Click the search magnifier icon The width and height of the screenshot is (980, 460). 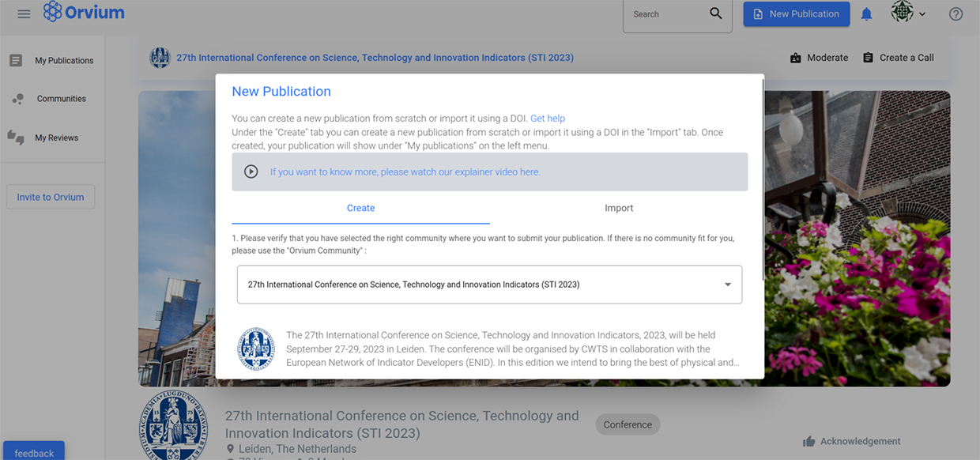[716, 13]
